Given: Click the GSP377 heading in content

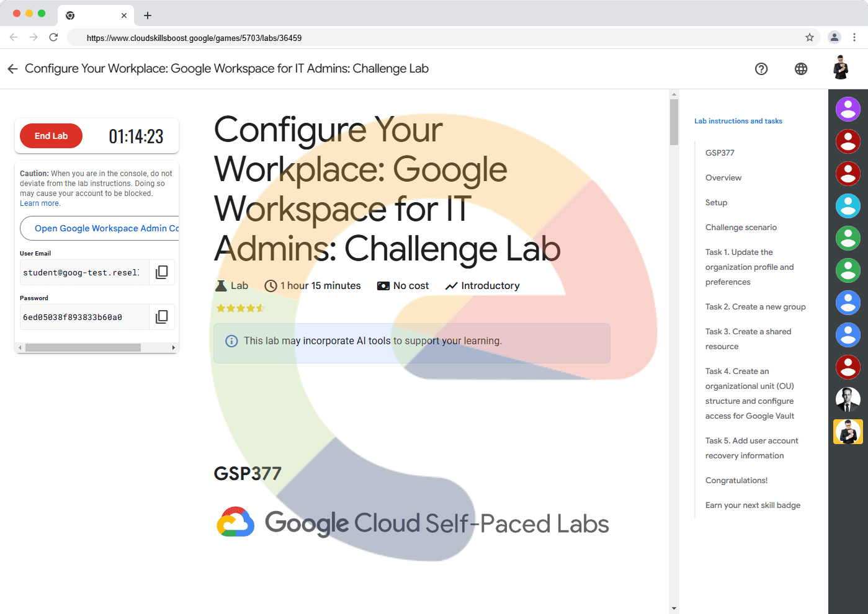Looking at the screenshot, I should 248,474.
